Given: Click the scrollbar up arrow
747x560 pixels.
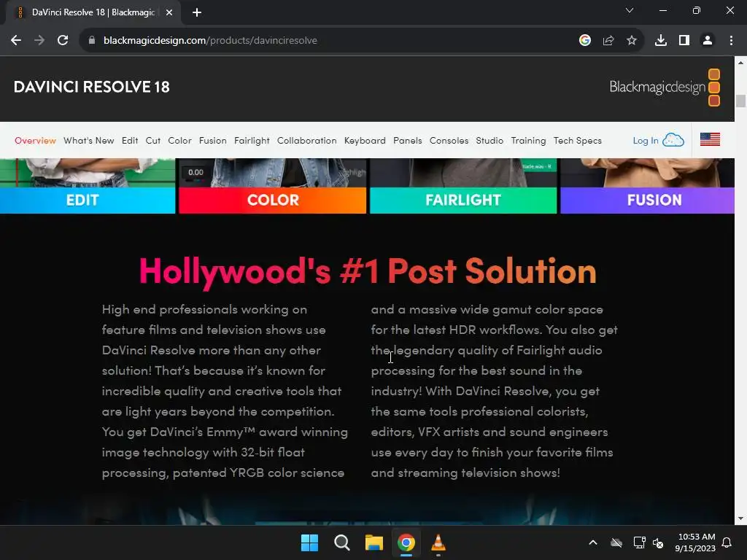Looking at the screenshot, I should [740, 62].
